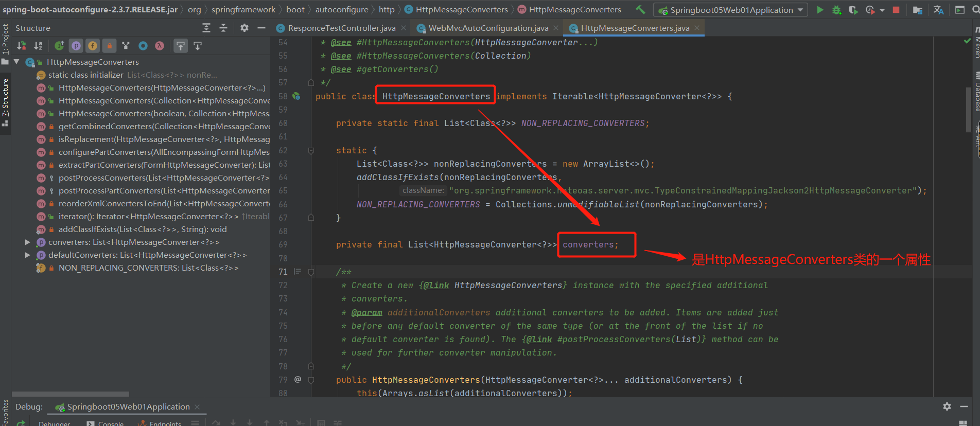Collapse constructor at line 79

point(311,380)
